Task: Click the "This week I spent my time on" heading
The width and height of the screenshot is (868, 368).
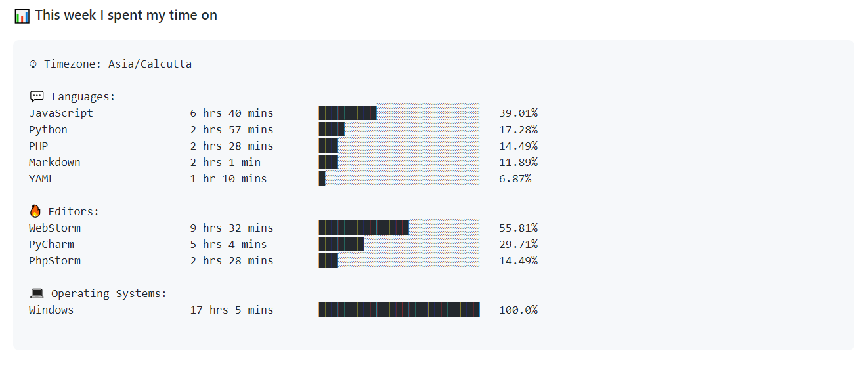Action: click(x=126, y=15)
